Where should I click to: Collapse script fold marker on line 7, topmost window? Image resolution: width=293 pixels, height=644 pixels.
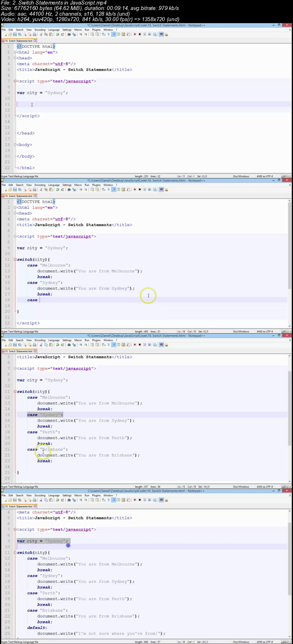click(x=15, y=81)
